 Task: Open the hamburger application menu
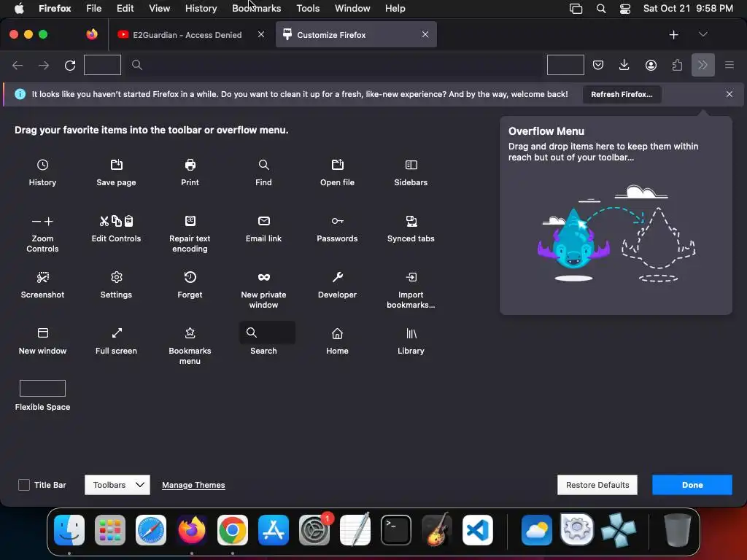pos(729,65)
